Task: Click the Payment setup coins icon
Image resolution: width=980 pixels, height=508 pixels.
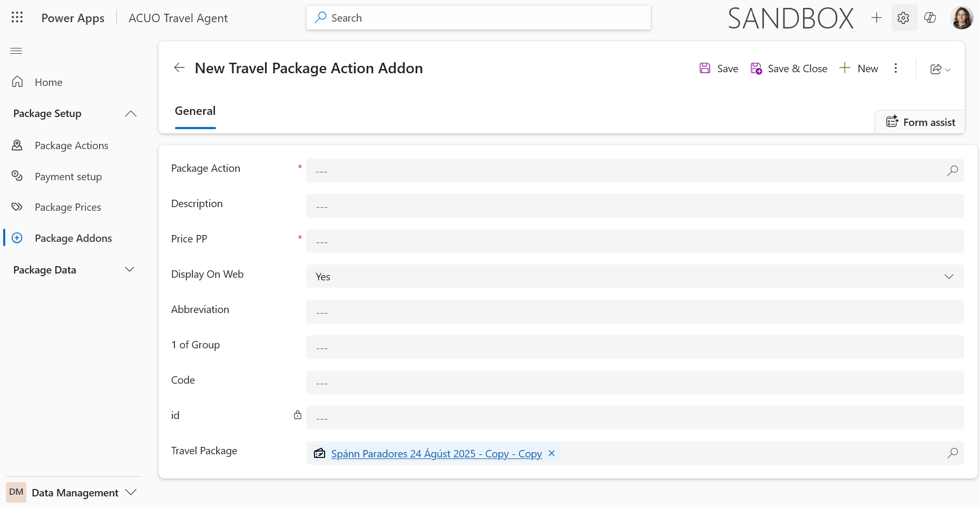Action: (17, 176)
